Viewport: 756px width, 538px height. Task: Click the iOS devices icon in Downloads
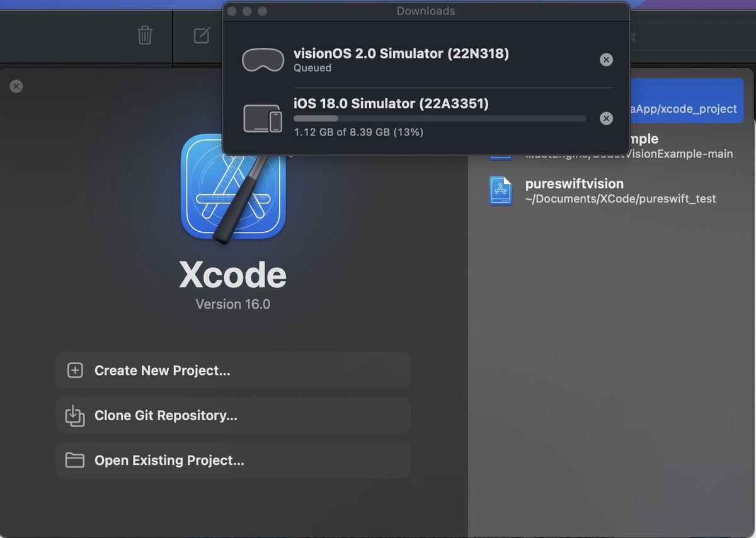coord(263,118)
